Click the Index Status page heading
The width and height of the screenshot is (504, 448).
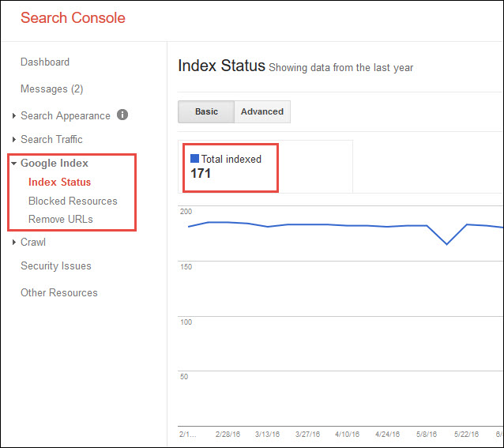[221, 66]
